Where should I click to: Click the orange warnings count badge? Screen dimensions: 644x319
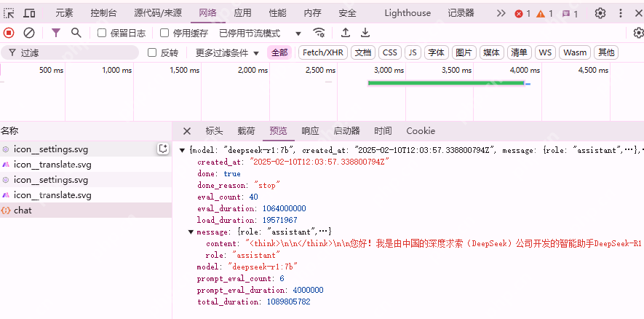544,14
